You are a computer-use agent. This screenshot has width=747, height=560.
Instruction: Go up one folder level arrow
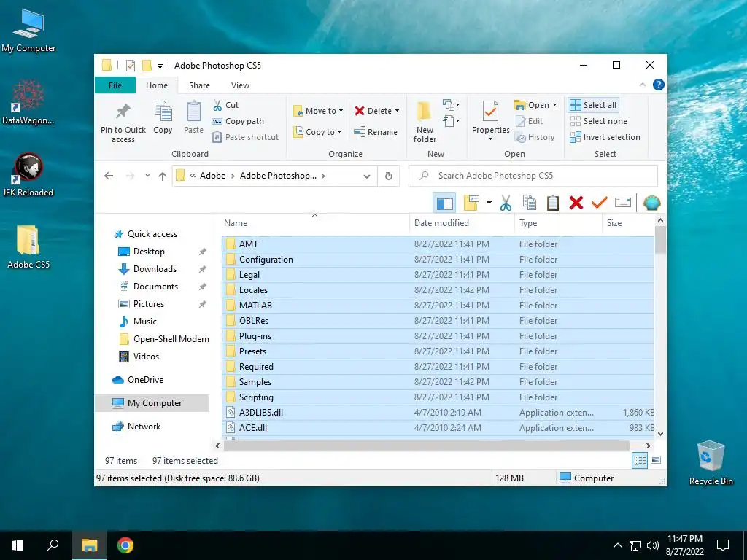pos(163,176)
